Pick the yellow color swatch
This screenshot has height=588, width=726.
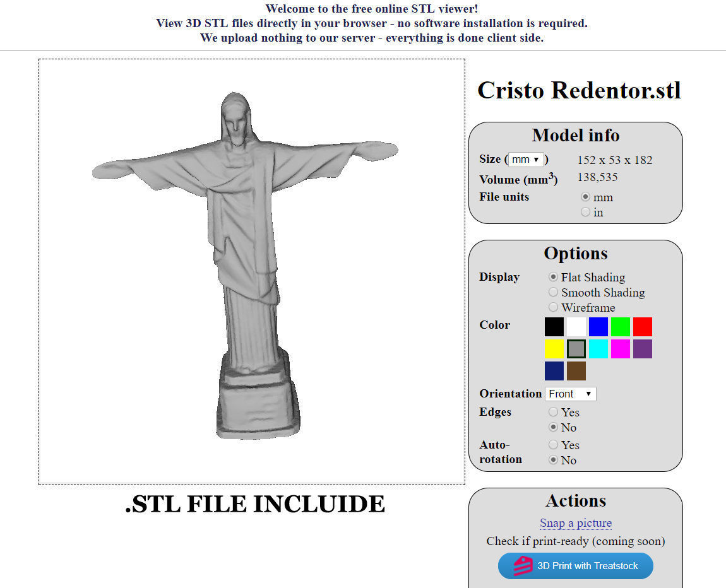coord(554,349)
